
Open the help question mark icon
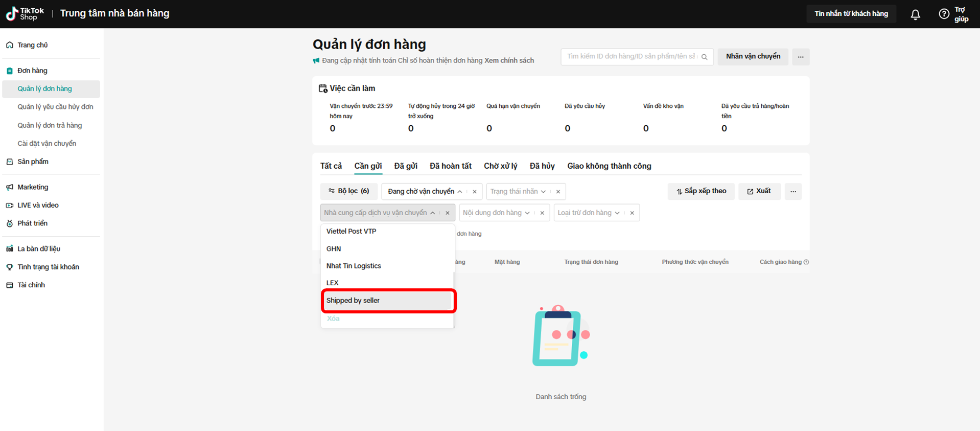[x=944, y=14]
